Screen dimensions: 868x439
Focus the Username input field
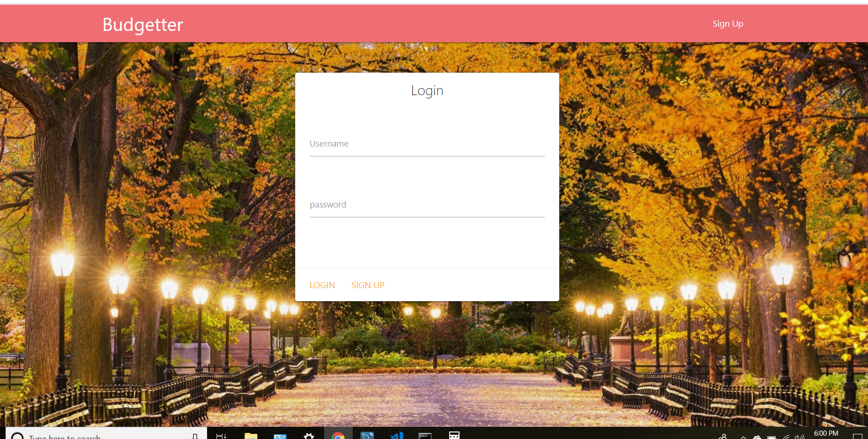[x=427, y=144]
